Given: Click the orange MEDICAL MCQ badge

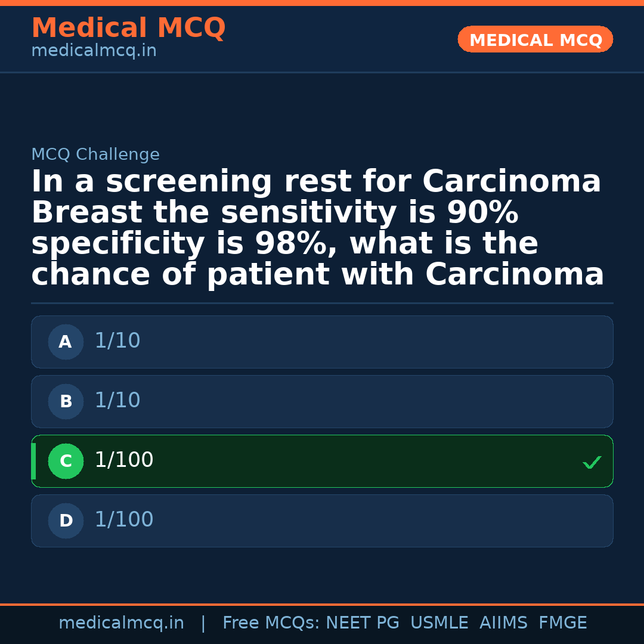Looking at the screenshot, I should tap(535, 40).
